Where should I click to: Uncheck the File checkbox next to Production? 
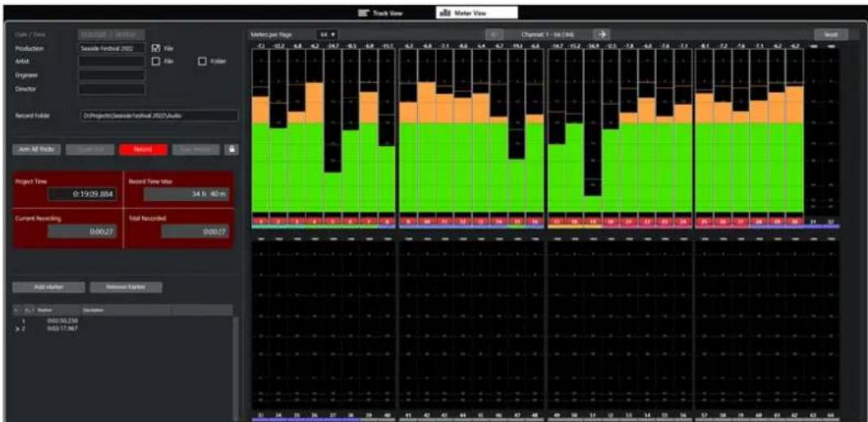click(156, 48)
